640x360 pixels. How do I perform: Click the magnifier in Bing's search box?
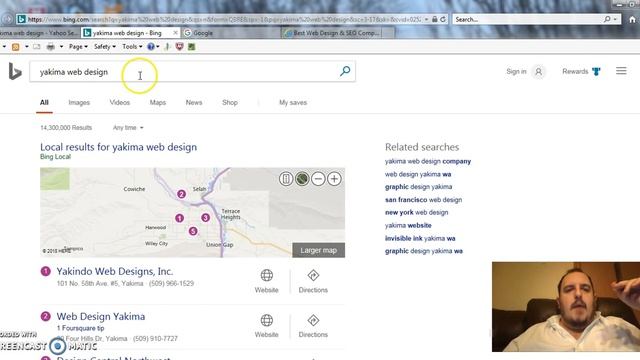point(345,71)
